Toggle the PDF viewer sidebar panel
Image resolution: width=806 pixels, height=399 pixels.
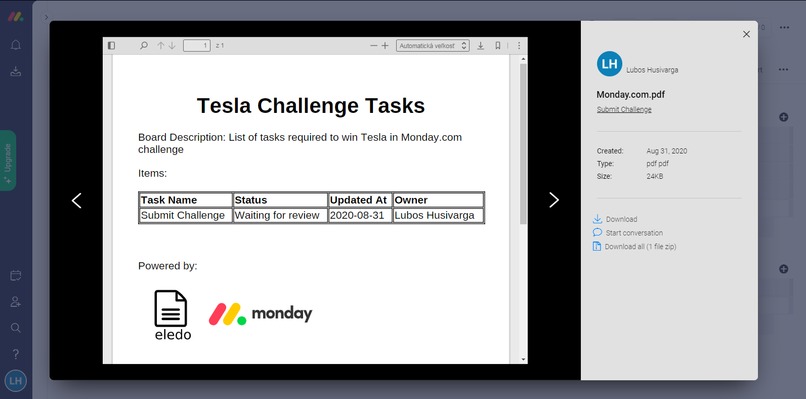(x=112, y=46)
